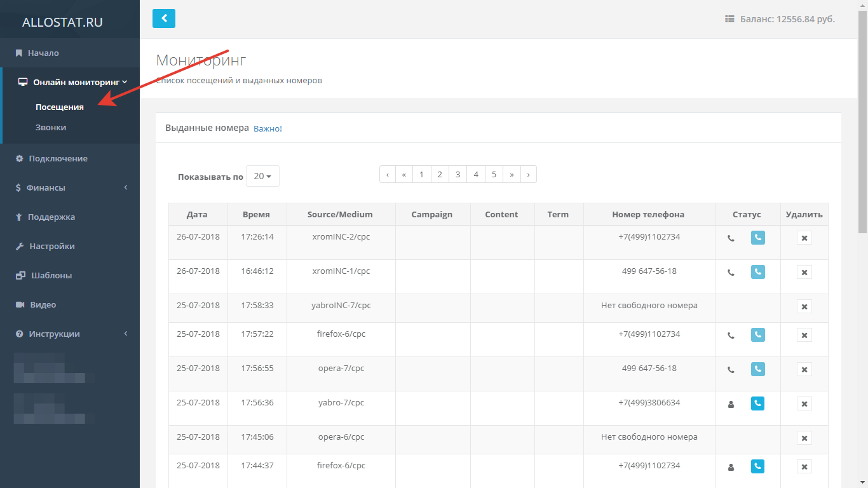Click the Campaign column header
Viewport: 868px width, 488px height.
[x=432, y=214]
